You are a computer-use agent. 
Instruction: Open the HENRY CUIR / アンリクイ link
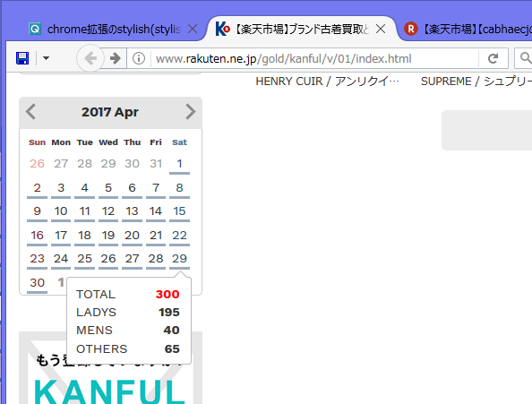328,82
